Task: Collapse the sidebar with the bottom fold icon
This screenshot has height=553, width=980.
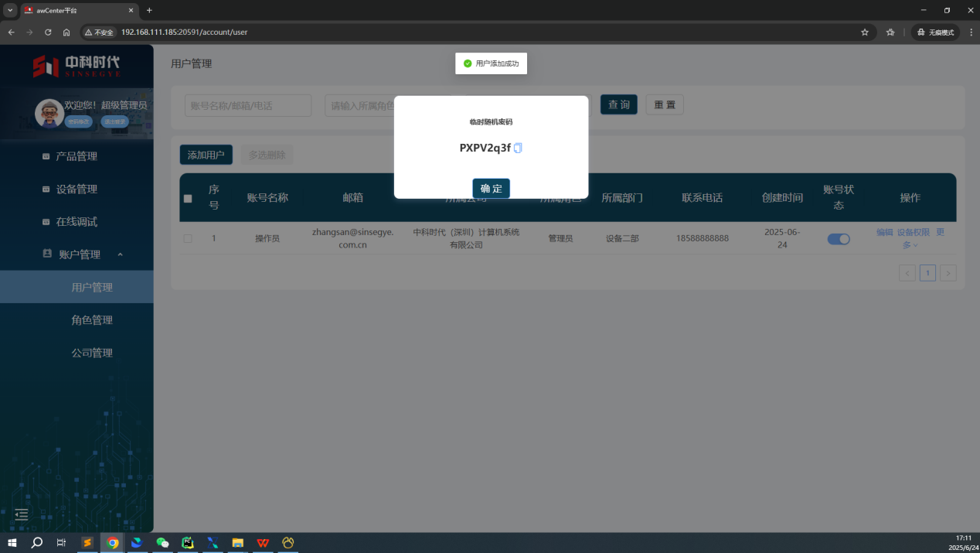Action: point(22,514)
